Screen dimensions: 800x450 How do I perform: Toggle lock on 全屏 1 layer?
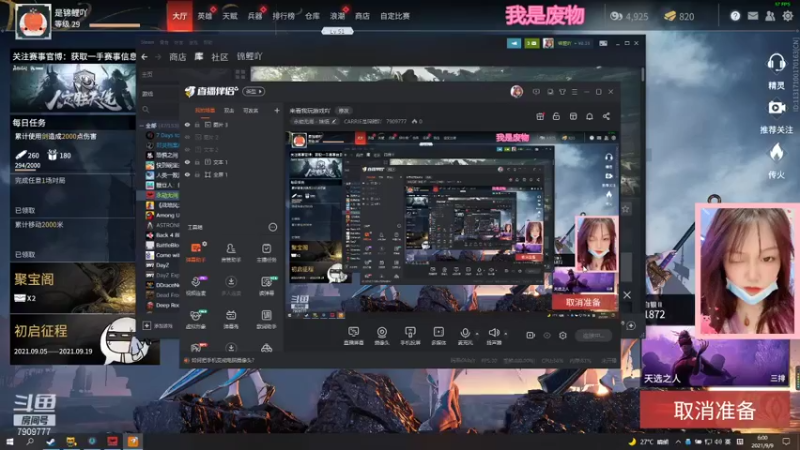[x=197, y=174]
